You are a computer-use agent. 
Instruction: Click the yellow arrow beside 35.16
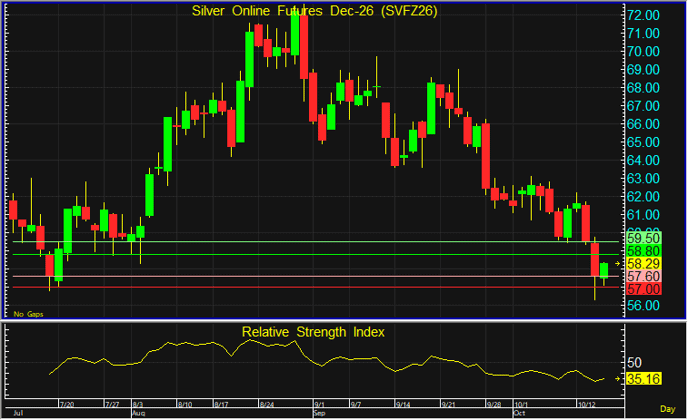click(x=617, y=379)
